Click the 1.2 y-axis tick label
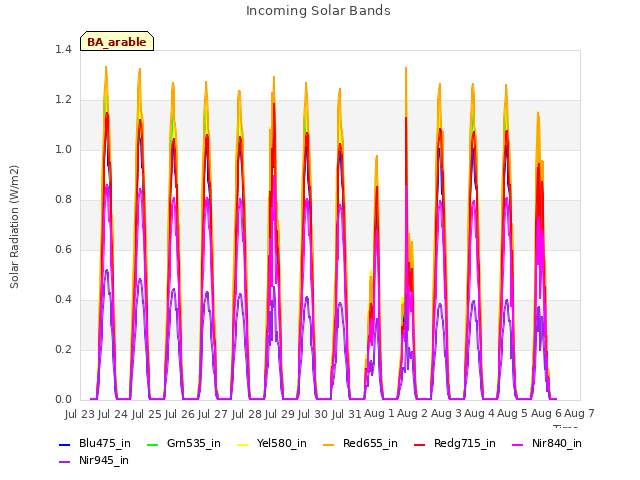Image resolution: width=640 pixels, height=480 pixels. 63,100
